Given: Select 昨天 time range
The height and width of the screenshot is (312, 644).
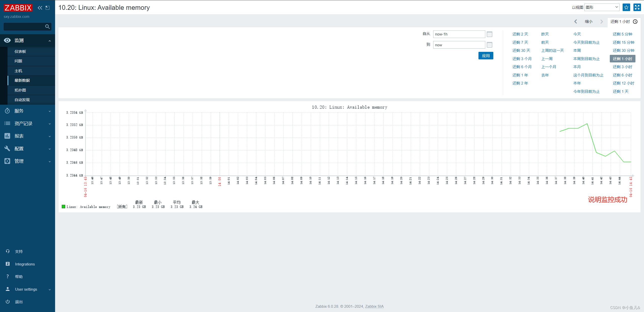Looking at the screenshot, I should [545, 34].
